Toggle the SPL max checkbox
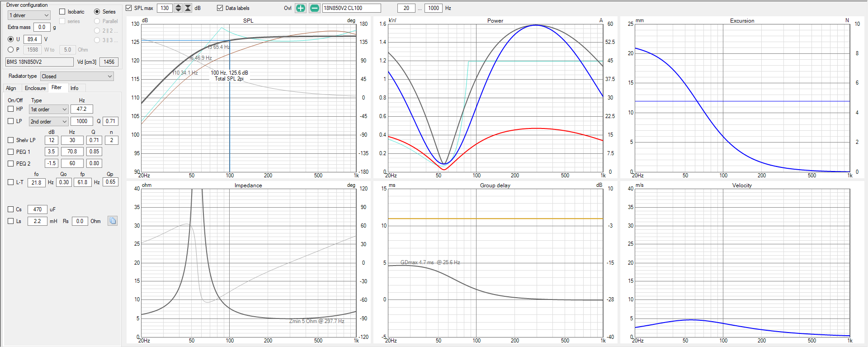Viewport: 868px width, 347px height. 129,8
